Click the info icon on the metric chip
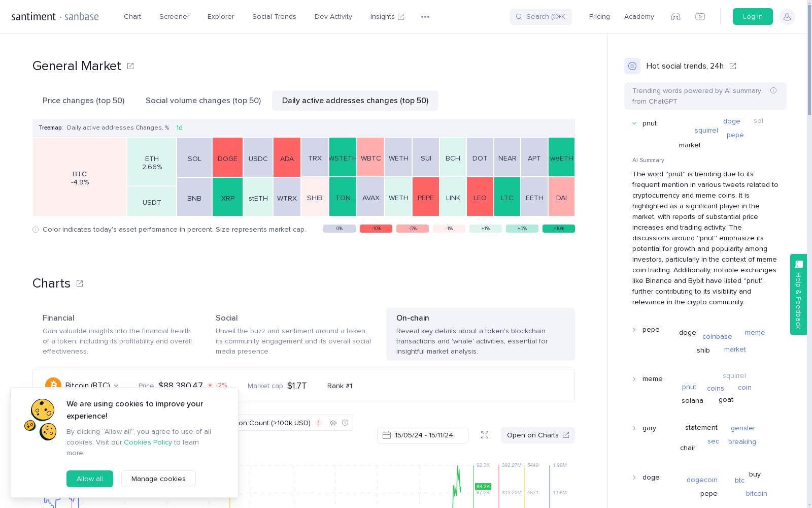812x508 pixels. coord(345,423)
